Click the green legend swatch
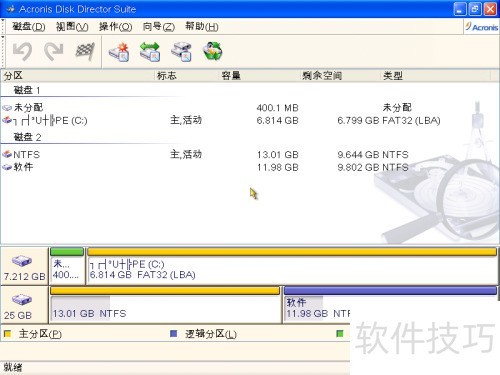The image size is (500, 375). click(340, 333)
